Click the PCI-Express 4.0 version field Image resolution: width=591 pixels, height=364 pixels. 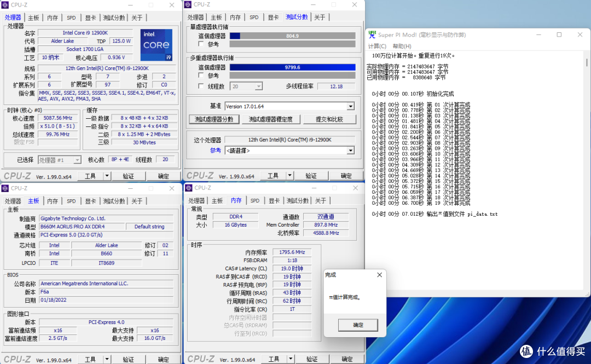coord(106,322)
